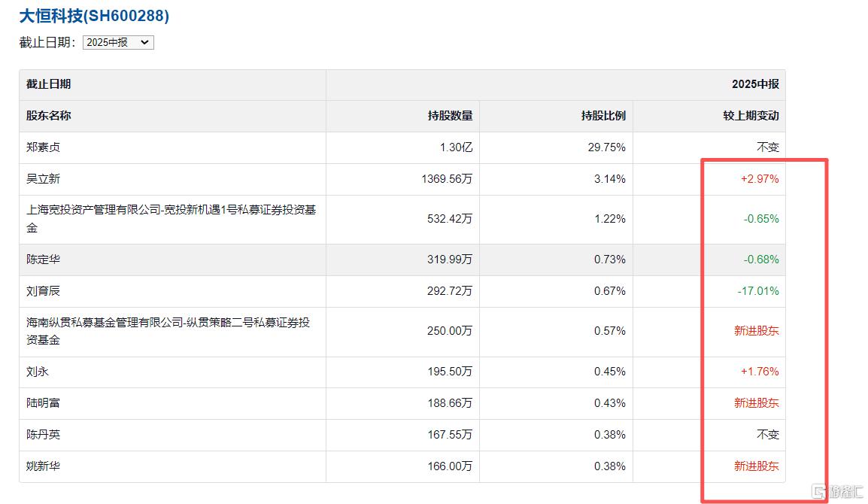Click the 股东名称 column header

coord(49,116)
